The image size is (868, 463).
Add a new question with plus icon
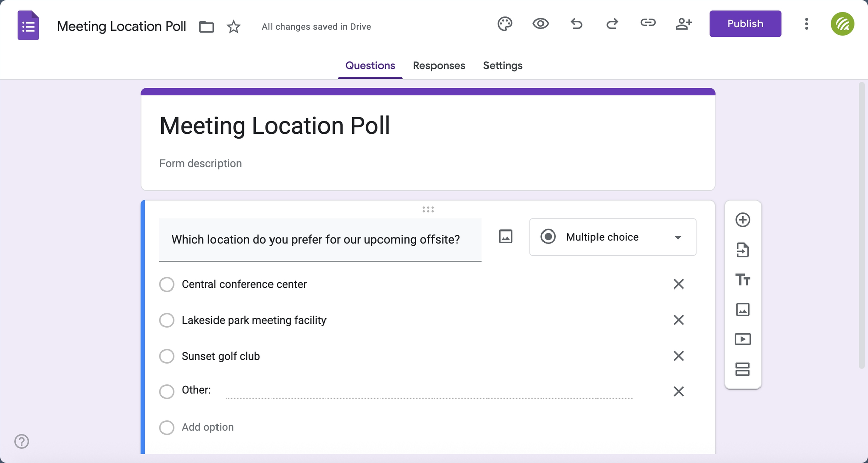[743, 220]
